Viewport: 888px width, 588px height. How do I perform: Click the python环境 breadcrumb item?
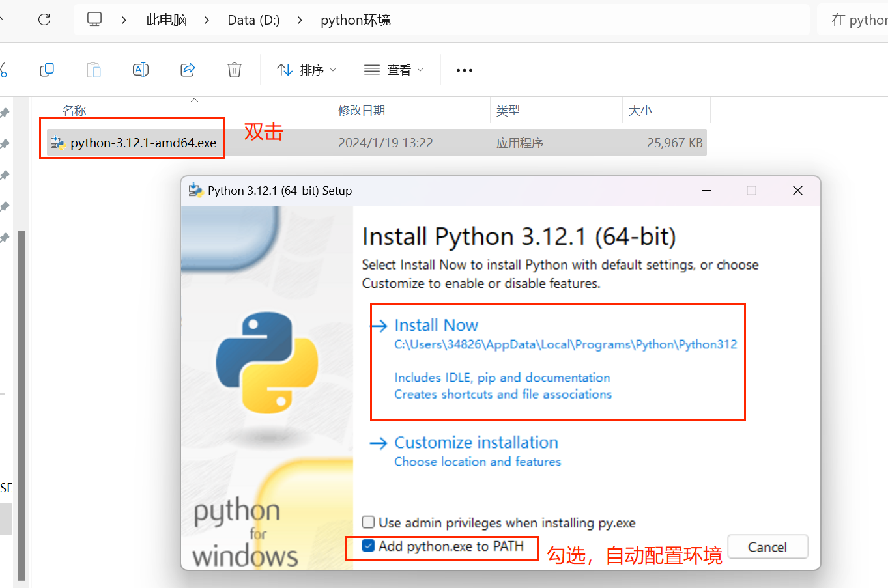tap(356, 20)
